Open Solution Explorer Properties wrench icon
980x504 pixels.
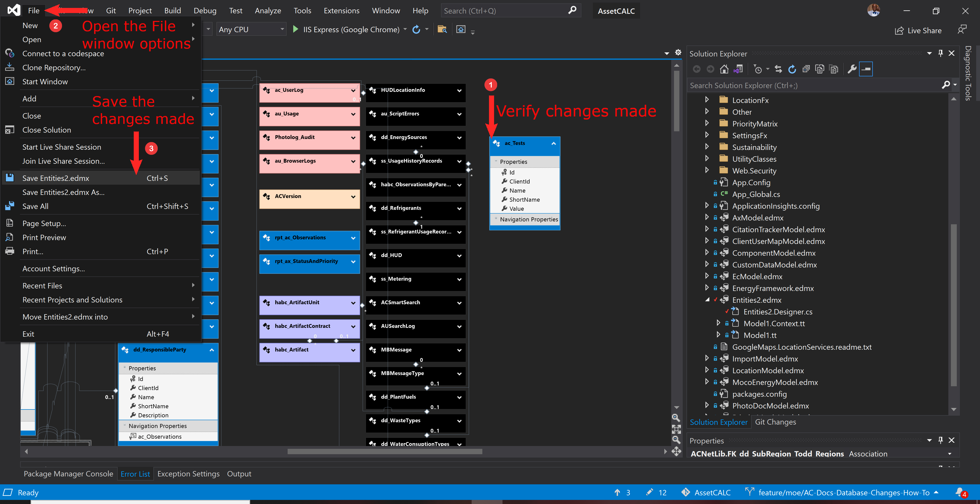(x=852, y=69)
